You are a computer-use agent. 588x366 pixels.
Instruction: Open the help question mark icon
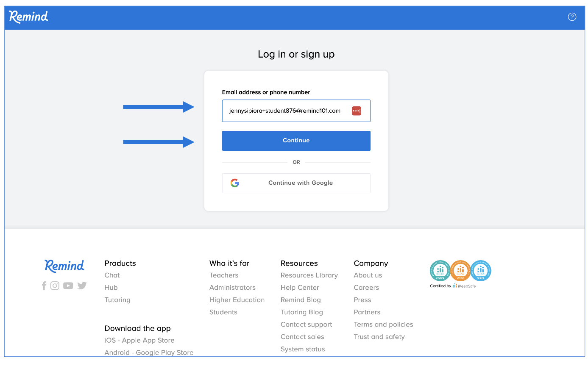click(572, 17)
